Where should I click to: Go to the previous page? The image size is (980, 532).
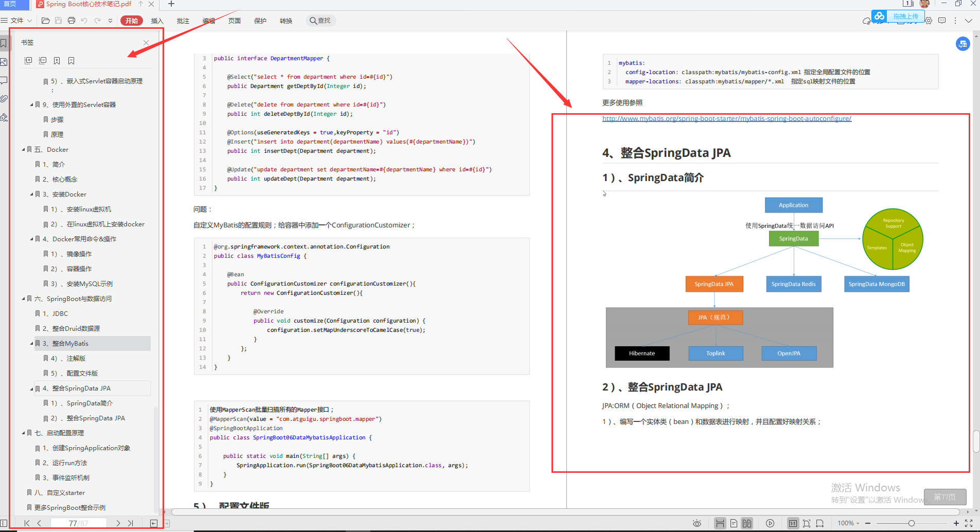tap(39, 523)
